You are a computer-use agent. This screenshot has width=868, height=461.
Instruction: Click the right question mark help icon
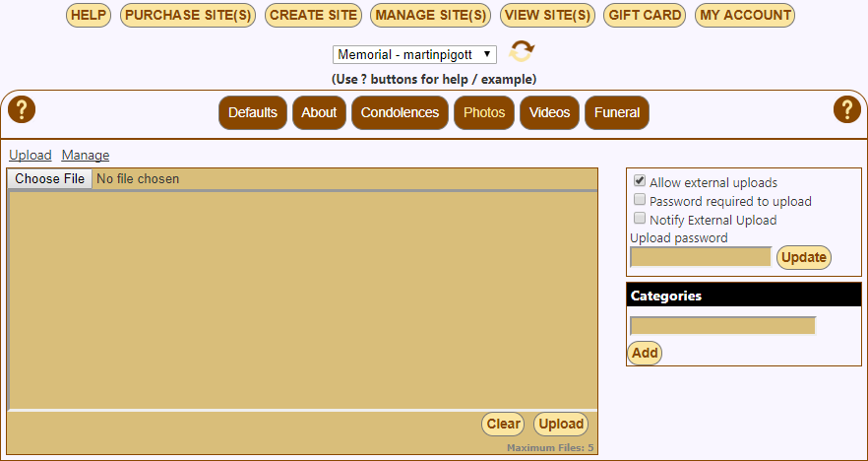click(846, 110)
